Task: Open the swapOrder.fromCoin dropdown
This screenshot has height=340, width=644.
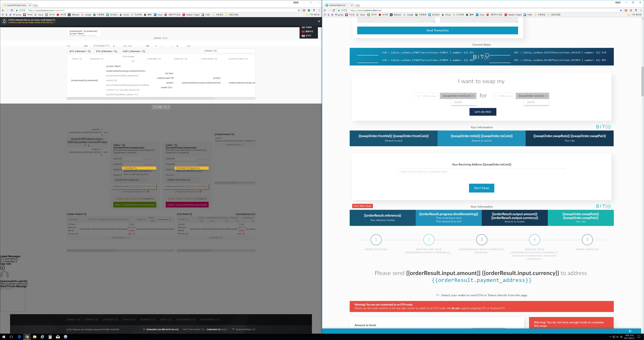Action: click(x=458, y=96)
